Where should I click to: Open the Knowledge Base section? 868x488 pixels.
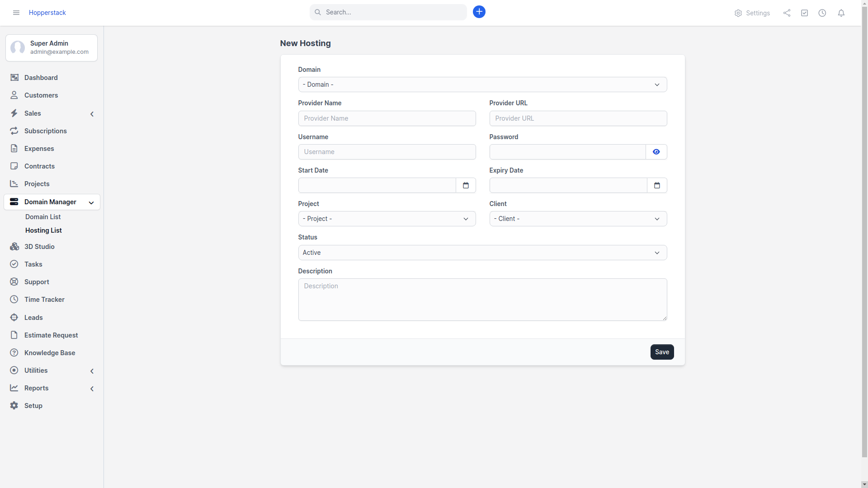click(x=49, y=352)
